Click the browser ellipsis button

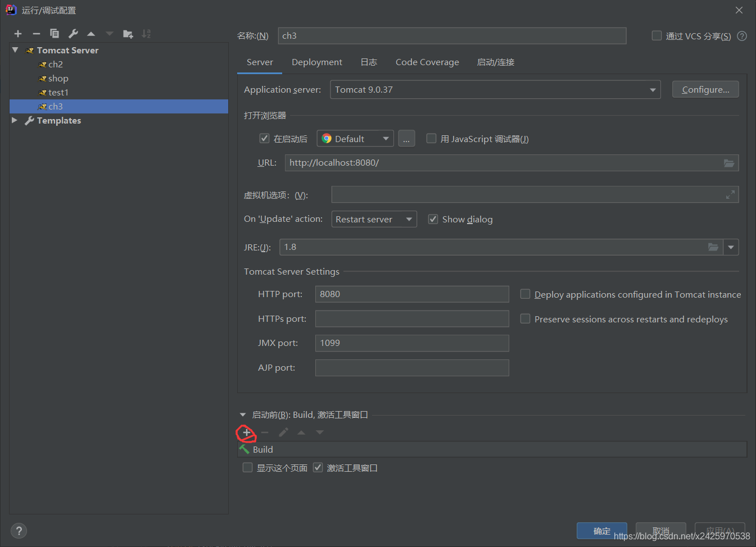click(406, 139)
